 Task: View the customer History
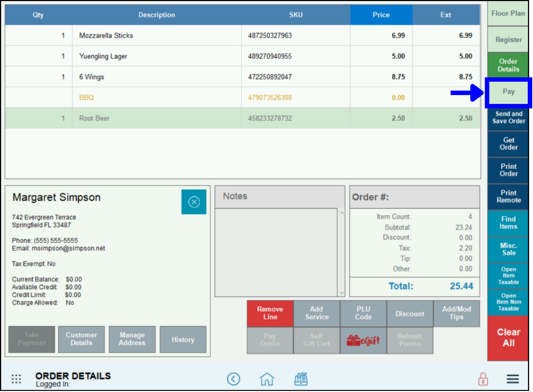click(x=183, y=339)
